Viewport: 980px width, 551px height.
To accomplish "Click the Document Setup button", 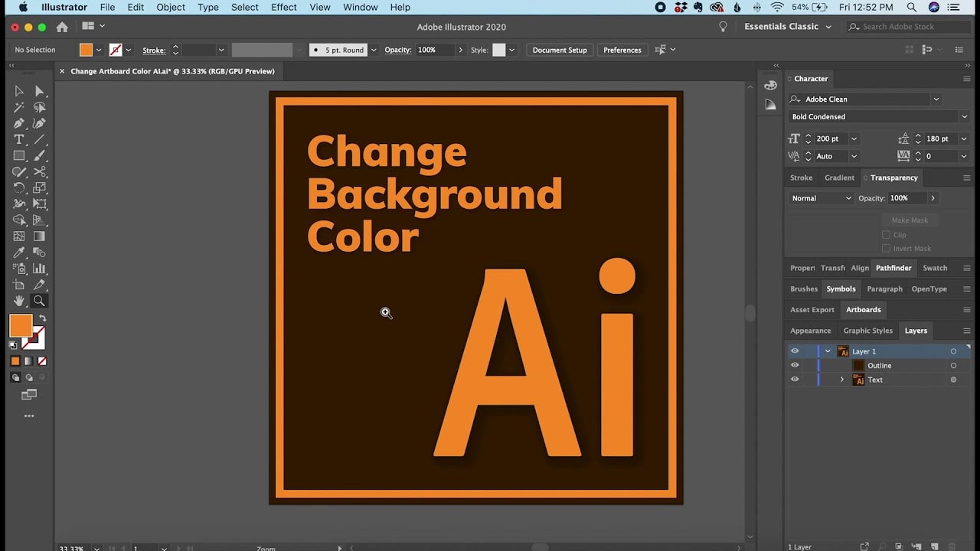I will tap(560, 50).
